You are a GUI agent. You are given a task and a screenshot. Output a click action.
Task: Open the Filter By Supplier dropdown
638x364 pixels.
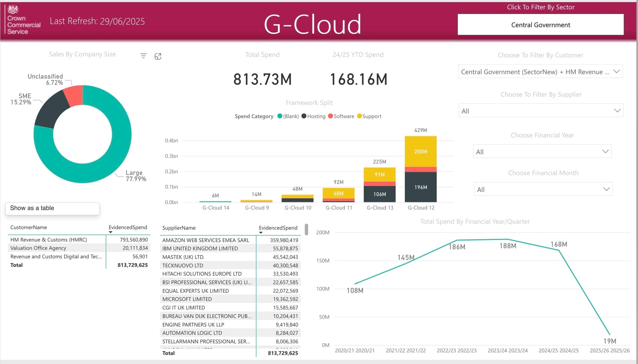tap(617, 111)
